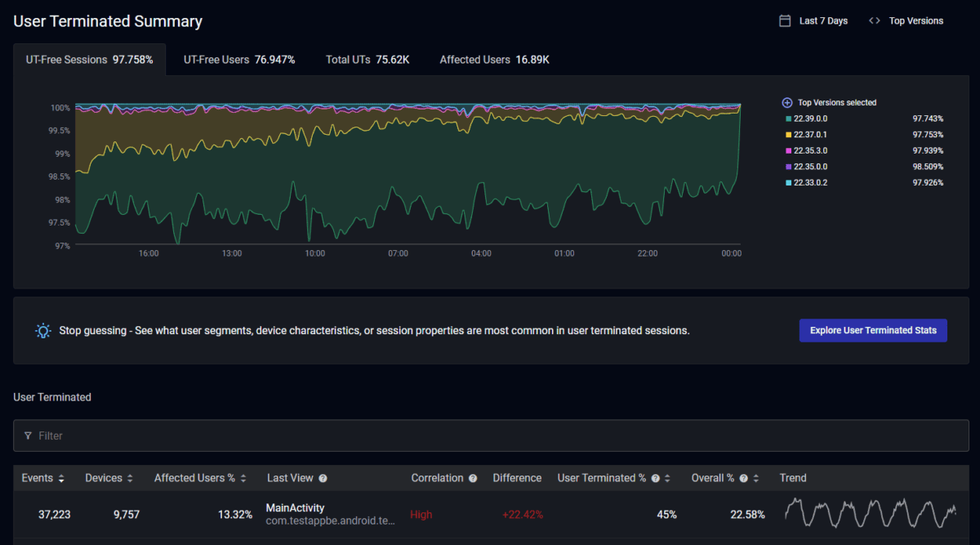The height and width of the screenshot is (545, 980).
Task: Click the Explore User Terminated Stats button
Action: (x=872, y=330)
